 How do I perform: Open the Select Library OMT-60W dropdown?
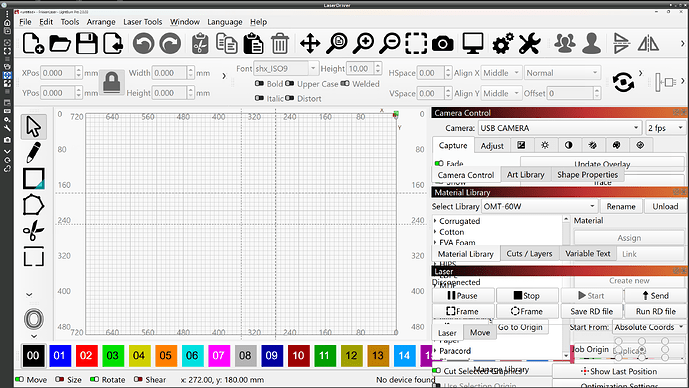pos(539,206)
